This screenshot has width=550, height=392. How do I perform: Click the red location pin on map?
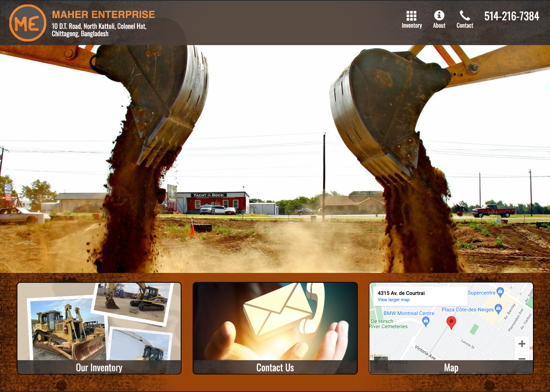coord(451,322)
